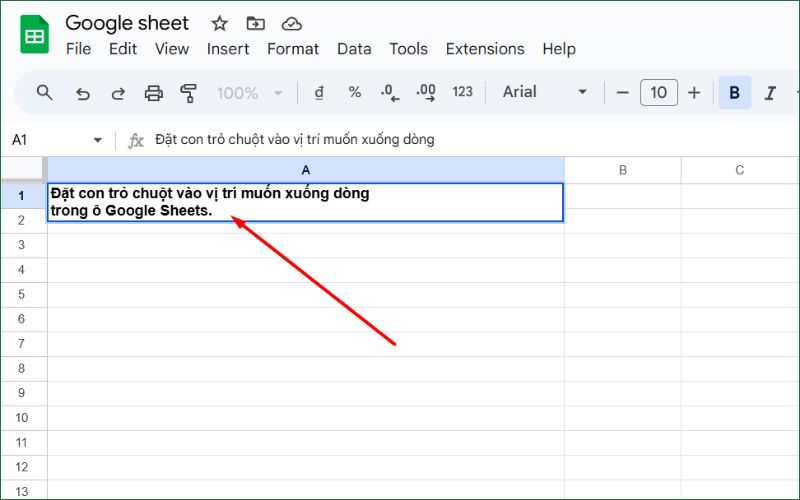Click the move to folder icon
This screenshot has width=800, height=500.
256,23
